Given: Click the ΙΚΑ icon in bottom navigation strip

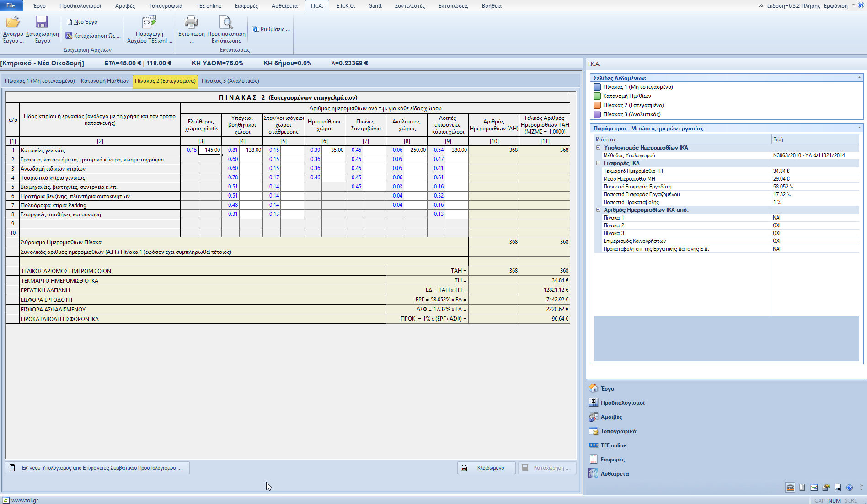Looking at the screenshot, I should point(790,488).
